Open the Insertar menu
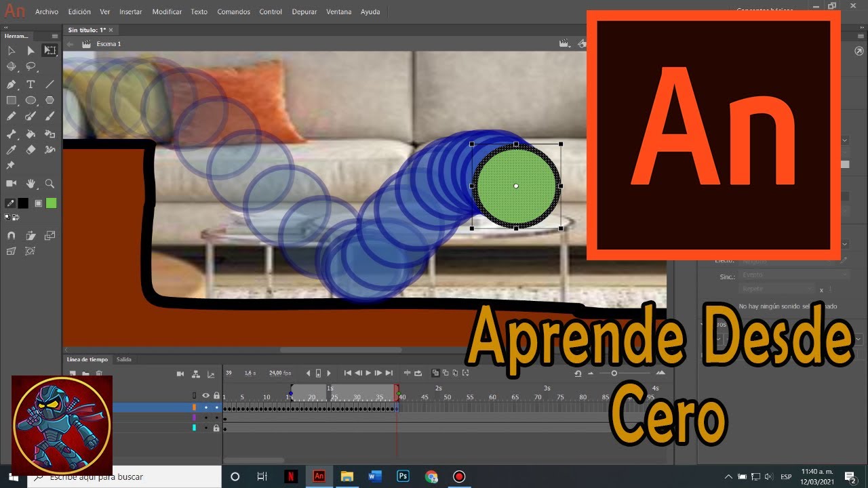868x488 pixels. click(x=131, y=12)
